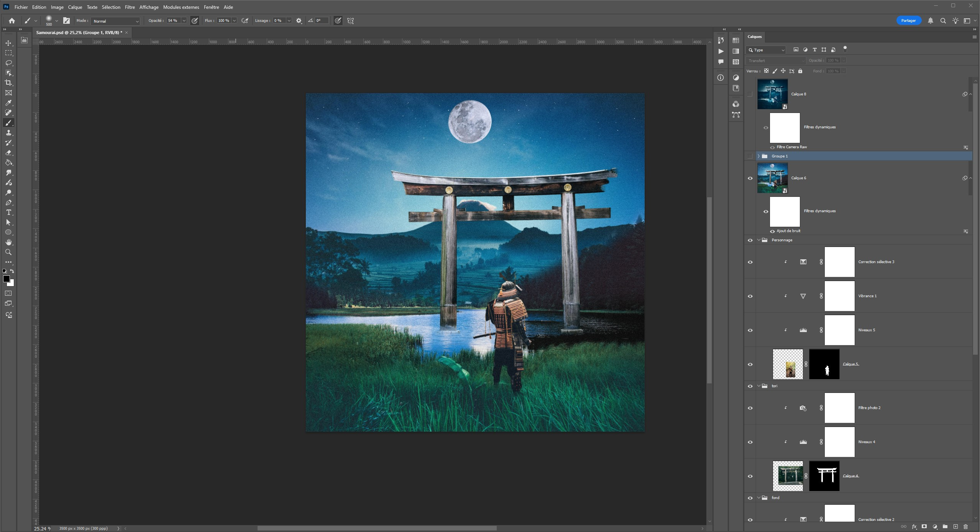Screen dimensions: 980x532
Task: Open the Filtre menu
Action: click(130, 7)
